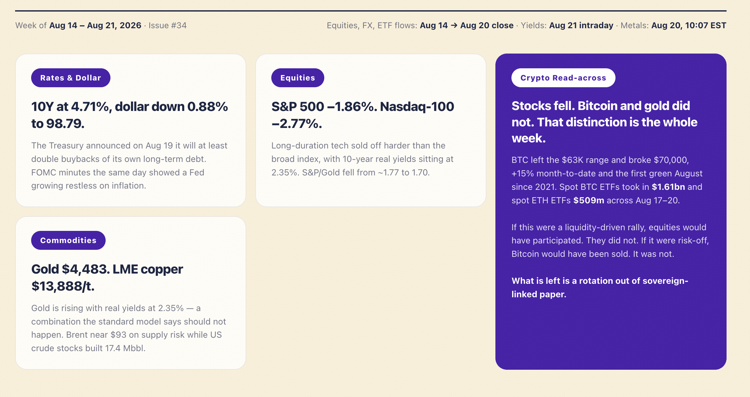
Task: Click the Stocks fell Bitcoin headline
Action: [604, 122]
